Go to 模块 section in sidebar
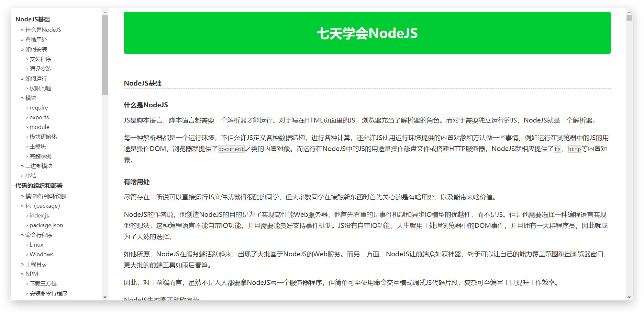This screenshot has height=315, width=644. tap(31, 98)
